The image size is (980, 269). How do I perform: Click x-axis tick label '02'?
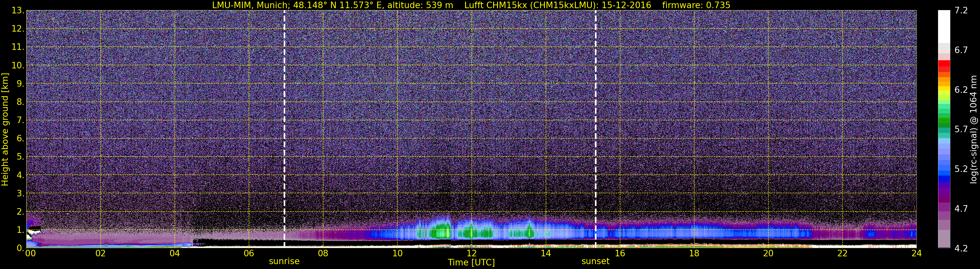coord(101,254)
